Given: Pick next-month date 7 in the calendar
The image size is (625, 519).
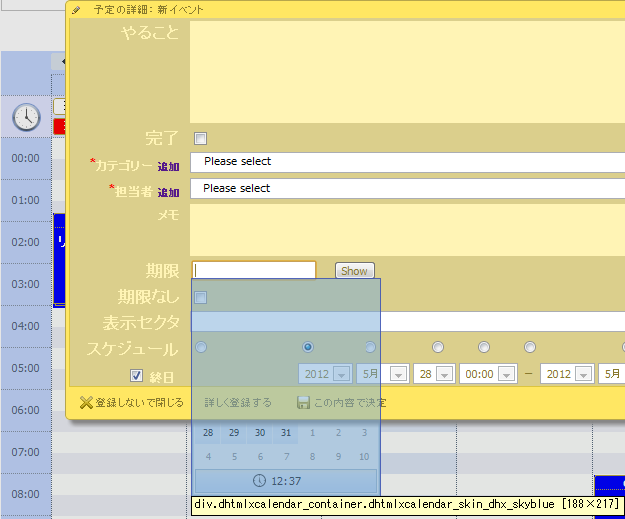Looking at the screenshot, I should coord(286,456).
